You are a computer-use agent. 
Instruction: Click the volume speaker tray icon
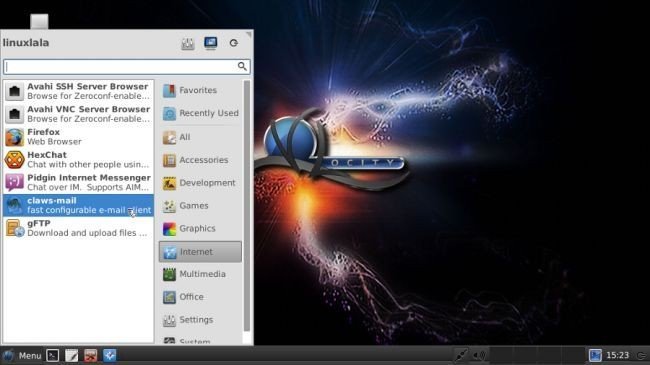[479, 355]
